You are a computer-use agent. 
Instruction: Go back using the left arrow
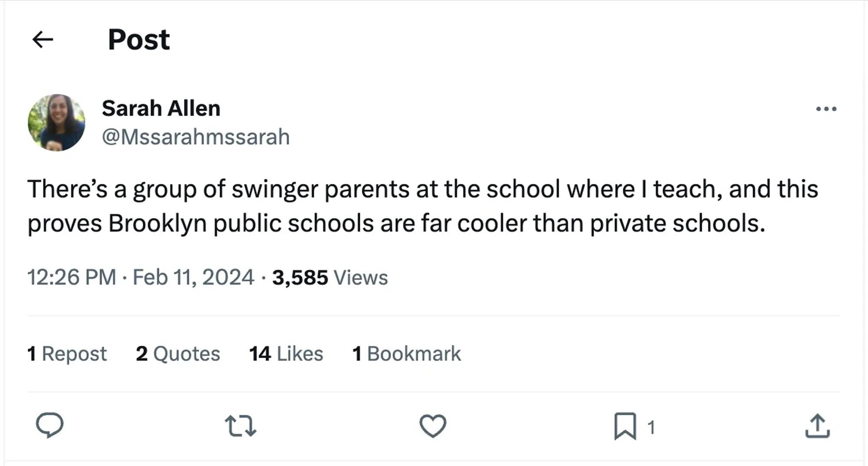(43, 39)
